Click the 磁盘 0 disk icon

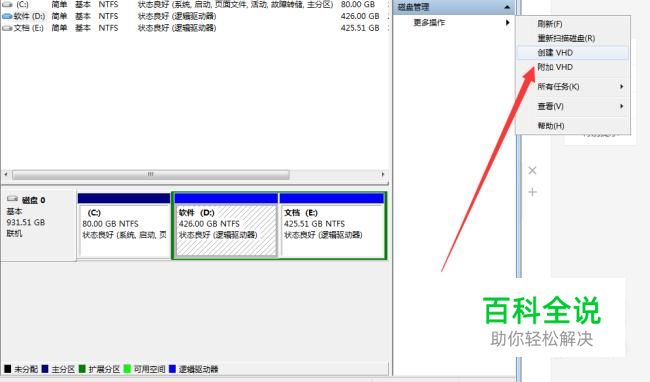point(12,199)
